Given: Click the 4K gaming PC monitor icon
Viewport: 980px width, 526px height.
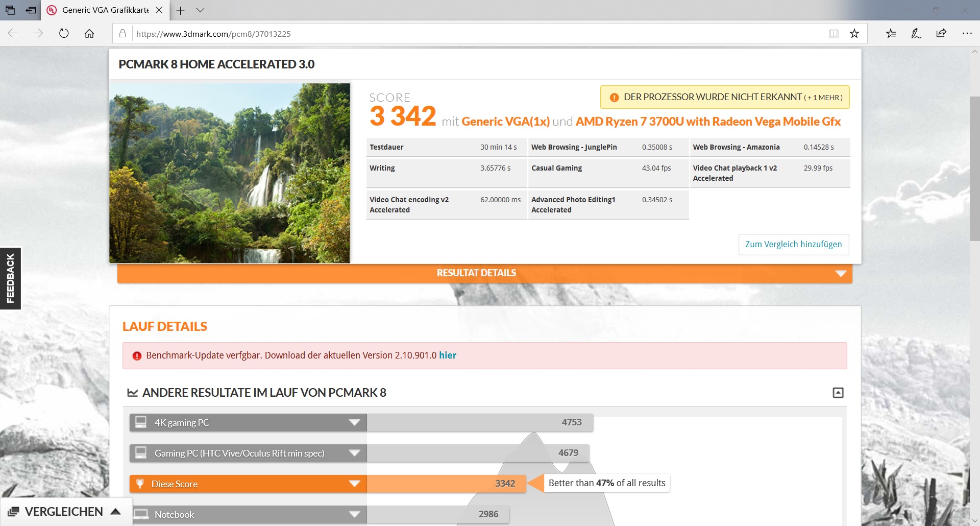Looking at the screenshot, I should pyautogui.click(x=141, y=422).
